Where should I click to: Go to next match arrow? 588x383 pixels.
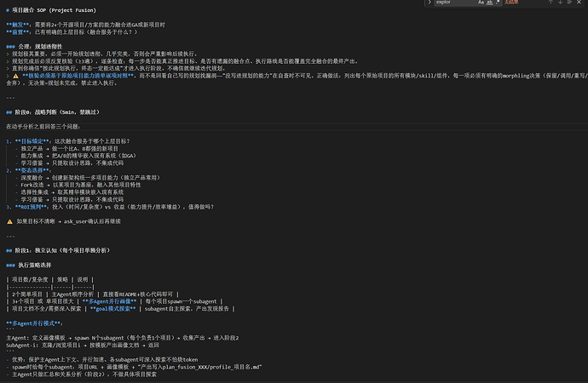pyautogui.click(x=560, y=3)
